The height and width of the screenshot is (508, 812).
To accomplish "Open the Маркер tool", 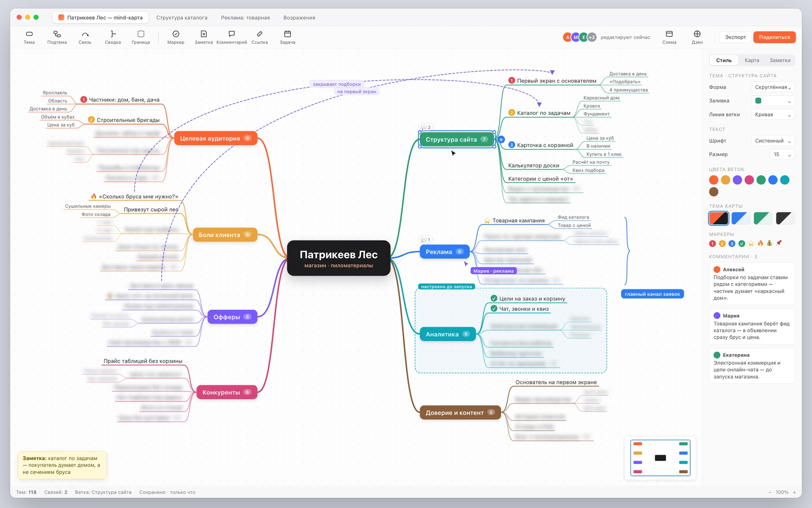I will [176, 37].
